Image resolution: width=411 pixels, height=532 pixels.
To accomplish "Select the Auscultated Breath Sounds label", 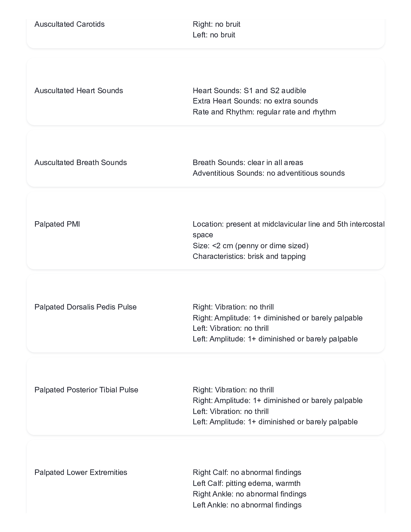I will pyautogui.click(x=81, y=163).
